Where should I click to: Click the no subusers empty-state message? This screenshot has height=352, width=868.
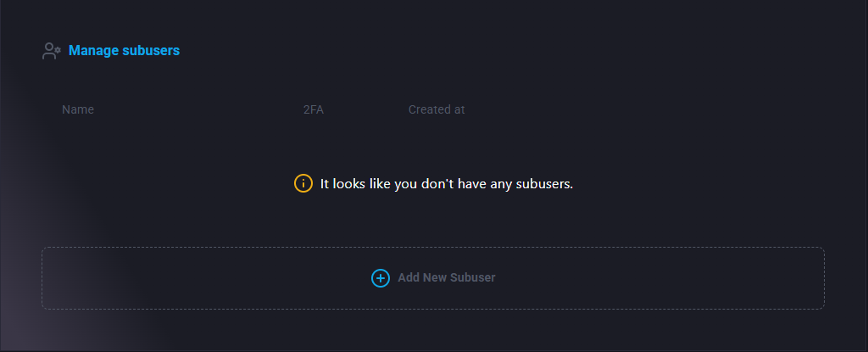pos(446,183)
